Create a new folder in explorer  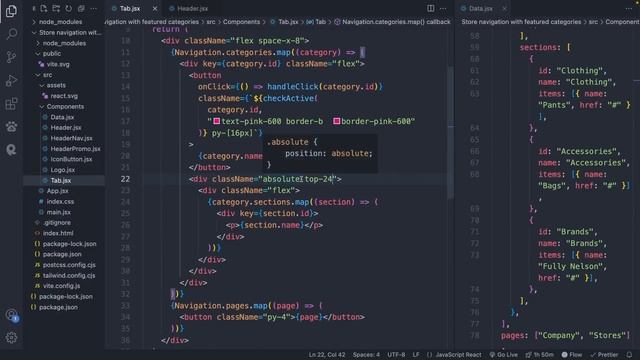[x=56, y=9]
